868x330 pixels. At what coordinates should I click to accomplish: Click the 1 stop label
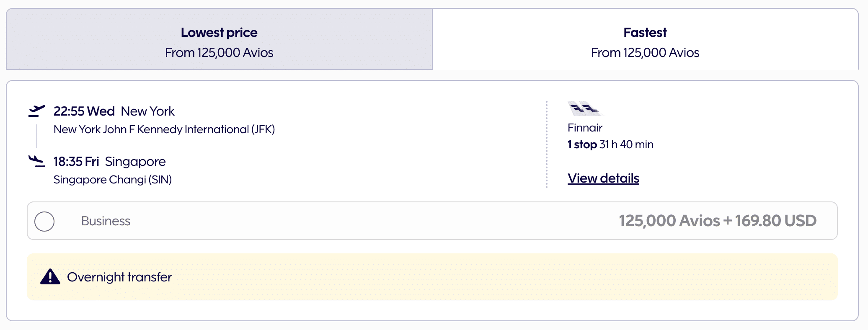(x=582, y=144)
